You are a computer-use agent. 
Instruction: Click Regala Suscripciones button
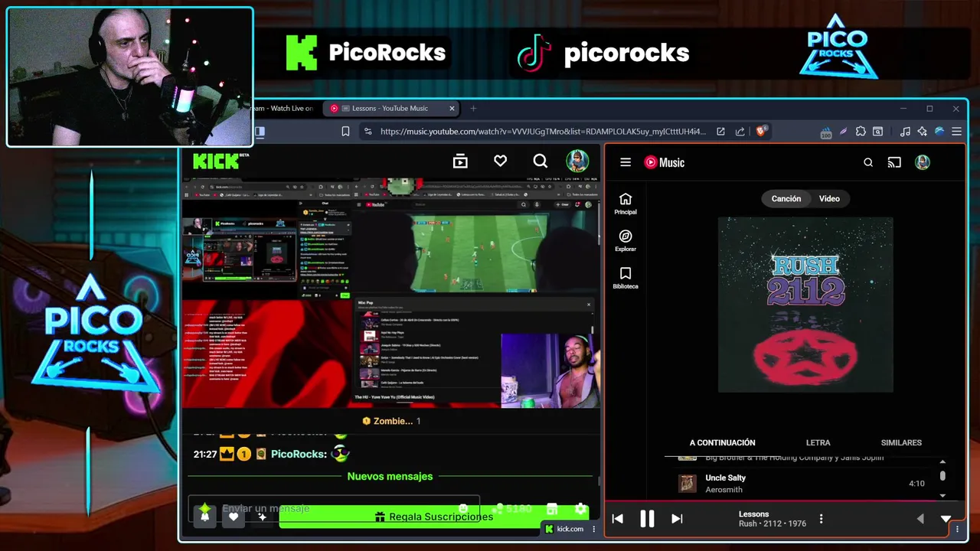click(x=434, y=517)
